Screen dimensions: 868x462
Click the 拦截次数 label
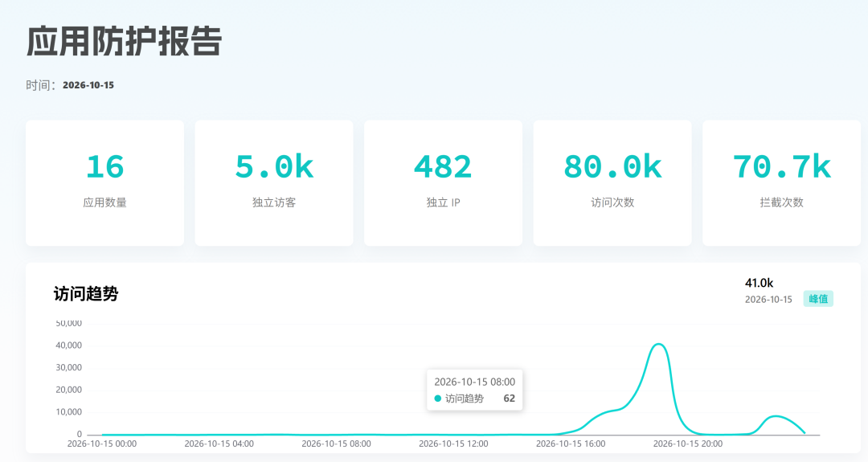(x=782, y=202)
